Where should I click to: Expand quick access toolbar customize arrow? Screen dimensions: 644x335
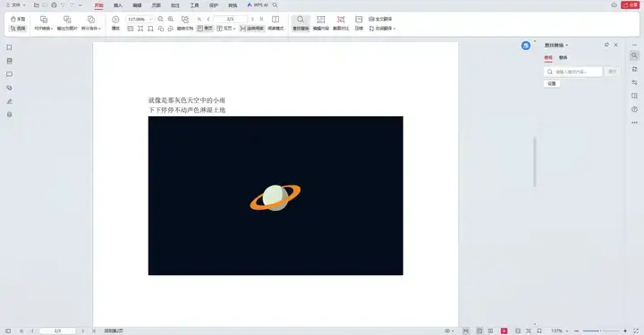80,5
